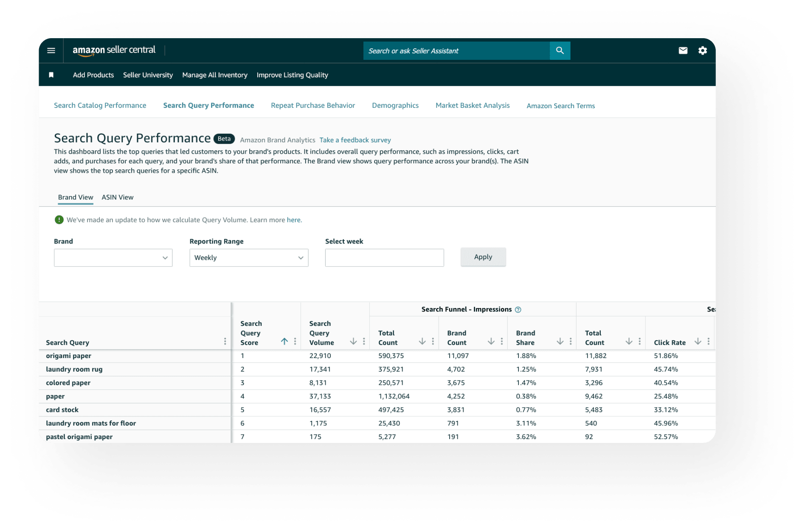Open Brand Count column options
The width and height of the screenshot is (805, 532).
pos(501,342)
